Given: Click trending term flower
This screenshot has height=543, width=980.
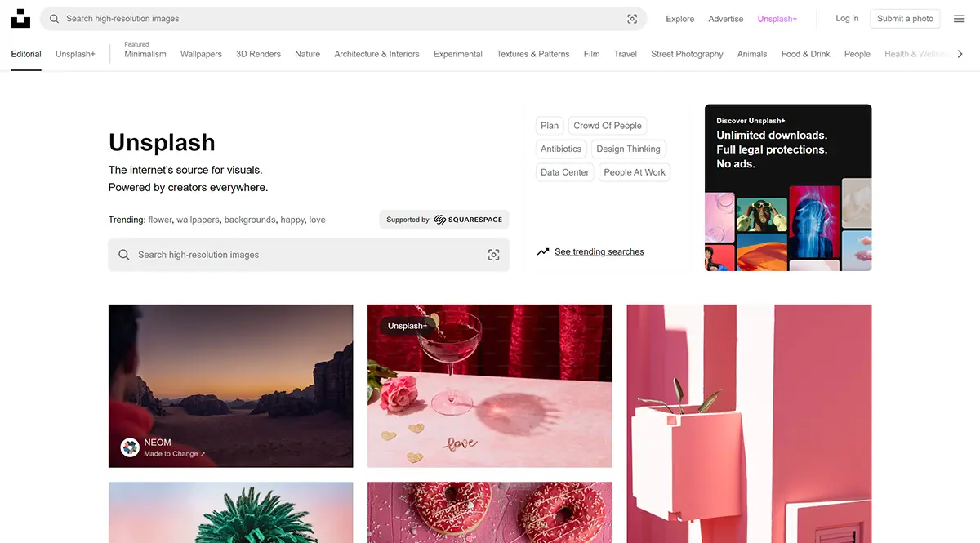Looking at the screenshot, I should point(160,220).
